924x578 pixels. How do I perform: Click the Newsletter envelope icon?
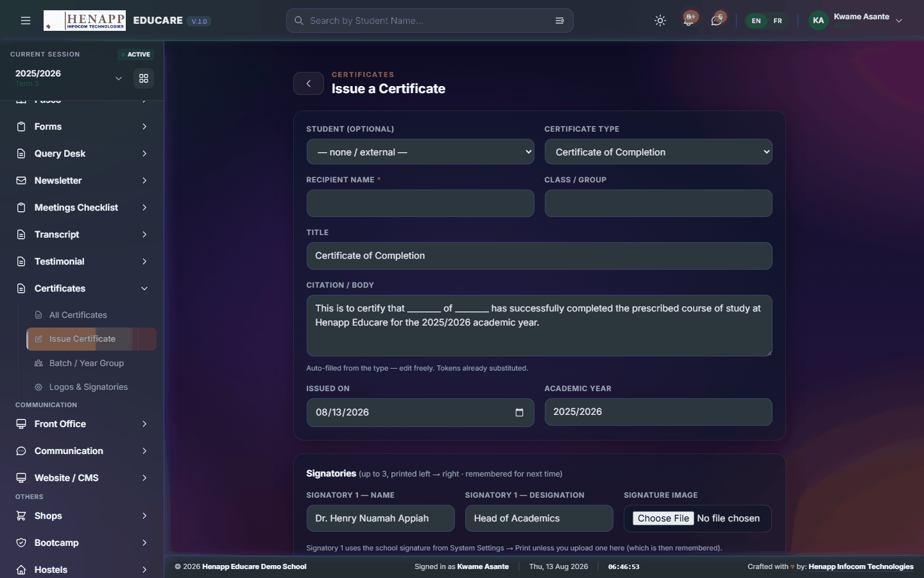pos(21,180)
